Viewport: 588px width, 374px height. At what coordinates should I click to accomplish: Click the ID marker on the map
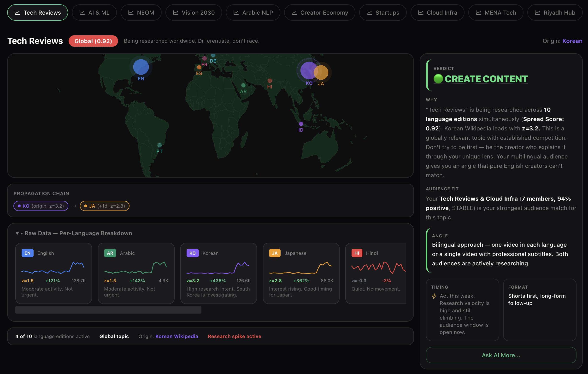[301, 124]
